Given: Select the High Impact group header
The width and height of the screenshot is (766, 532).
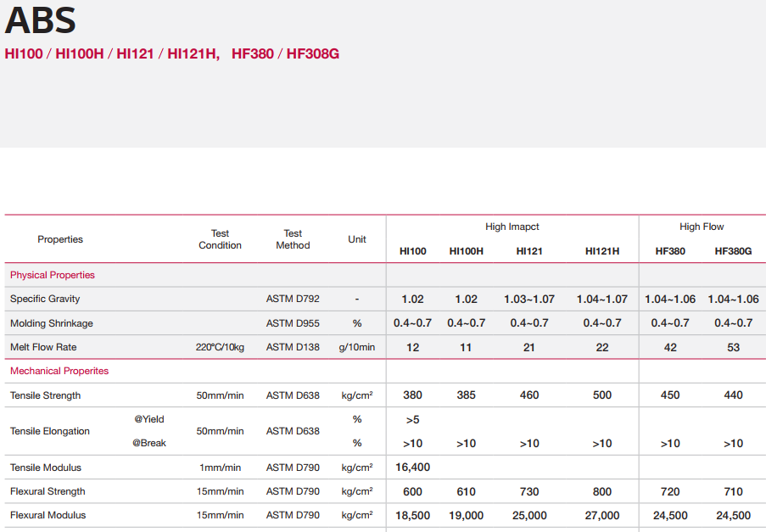Looking at the screenshot, I should (512, 227).
